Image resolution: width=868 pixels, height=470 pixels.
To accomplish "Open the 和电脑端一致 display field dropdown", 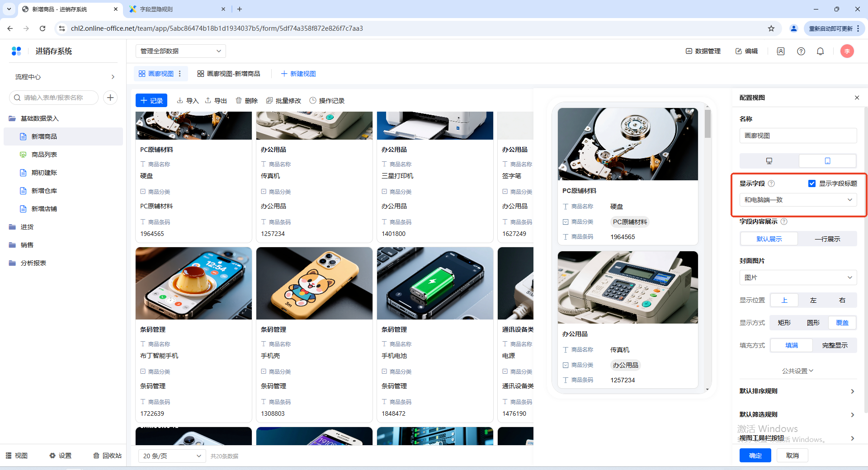I will (798, 200).
